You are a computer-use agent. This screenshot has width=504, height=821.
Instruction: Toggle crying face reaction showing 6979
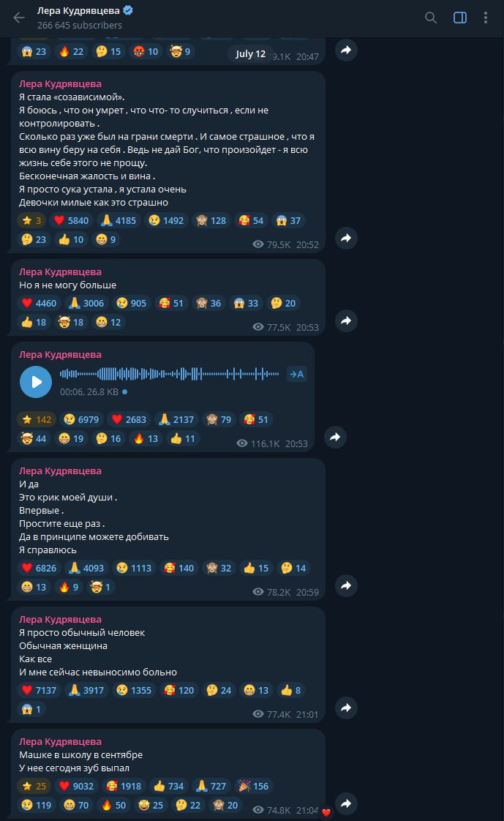pyautogui.click(x=82, y=419)
